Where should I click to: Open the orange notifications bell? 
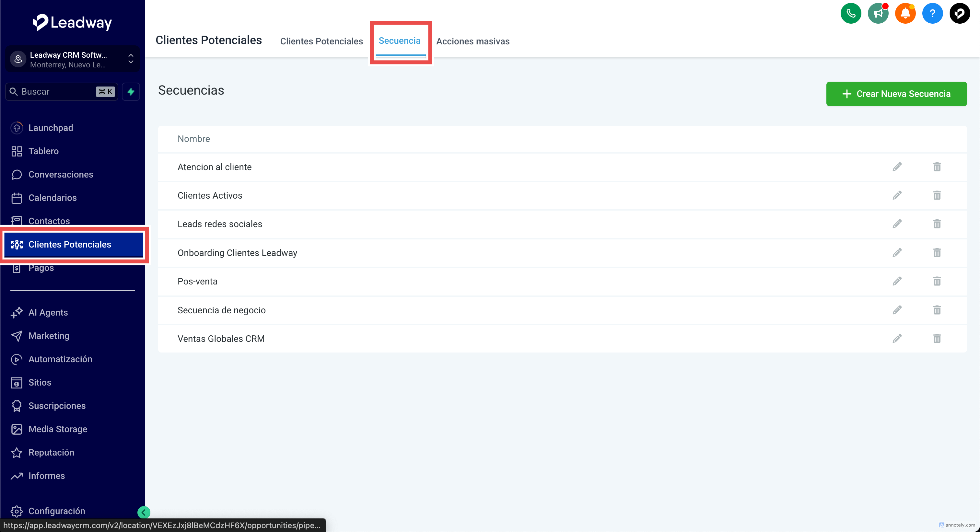click(905, 14)
